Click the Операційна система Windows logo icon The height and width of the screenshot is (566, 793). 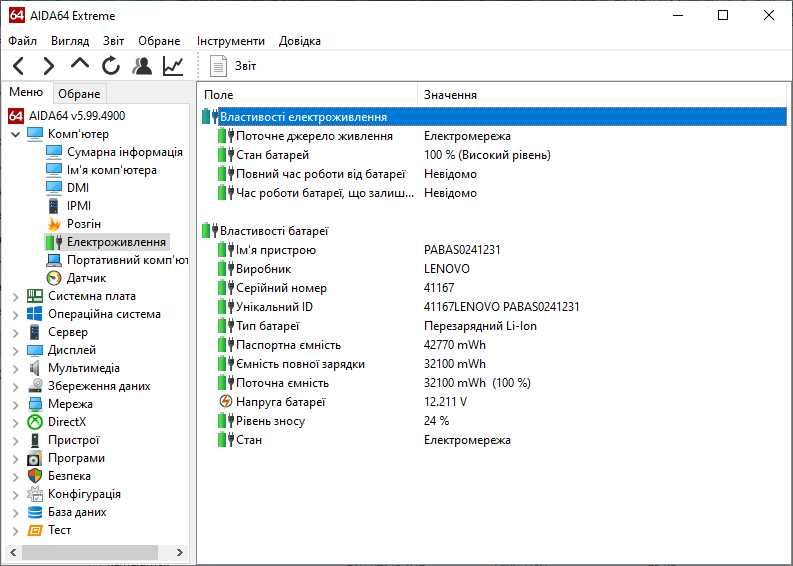tap(34, 314)
